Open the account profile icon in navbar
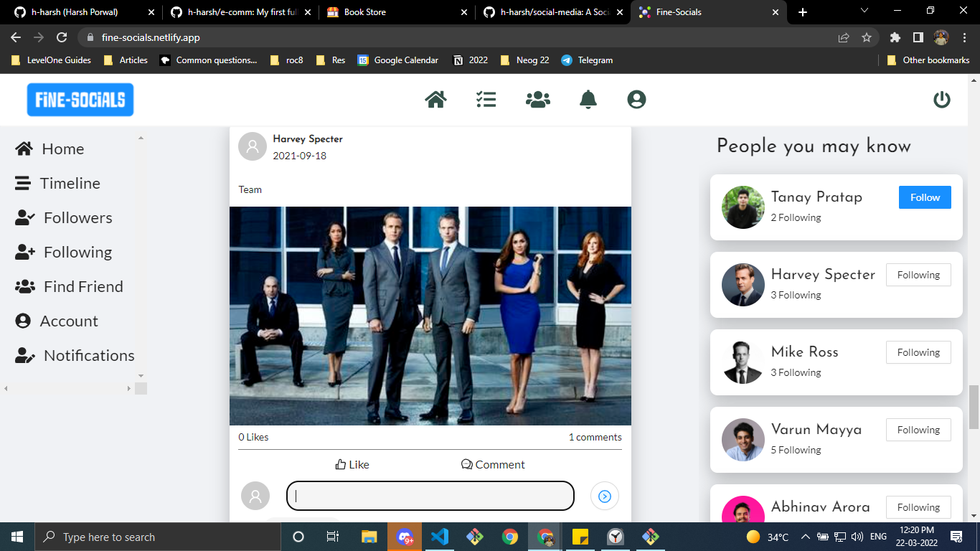Screen dimensions: 980x551 [636, 99]
